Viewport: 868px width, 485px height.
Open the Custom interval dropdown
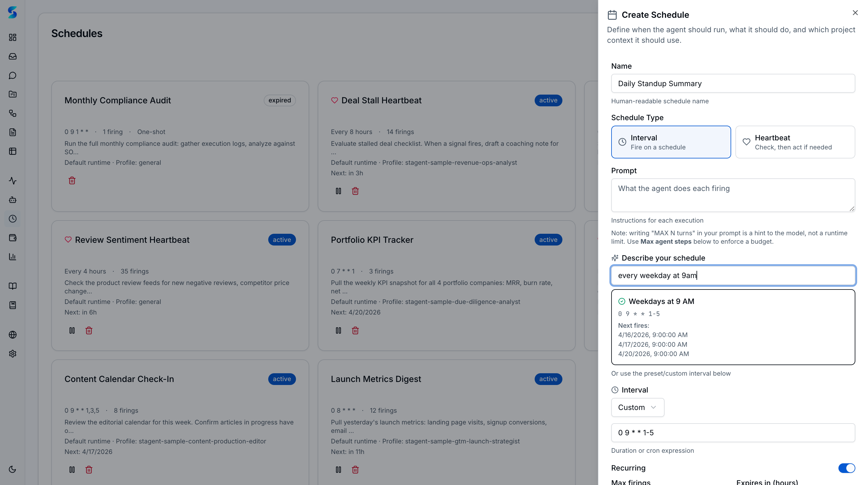click(x=637, y=407)
